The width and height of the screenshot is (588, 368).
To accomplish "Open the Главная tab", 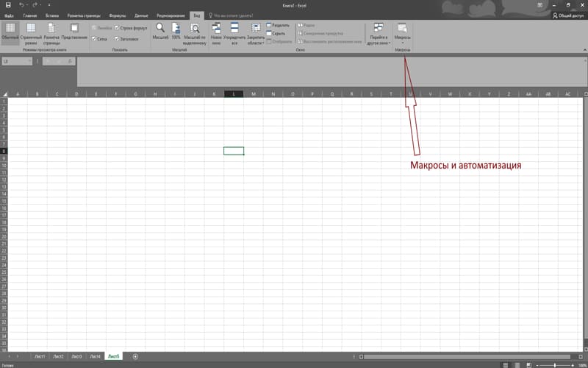I will point(30,15).
